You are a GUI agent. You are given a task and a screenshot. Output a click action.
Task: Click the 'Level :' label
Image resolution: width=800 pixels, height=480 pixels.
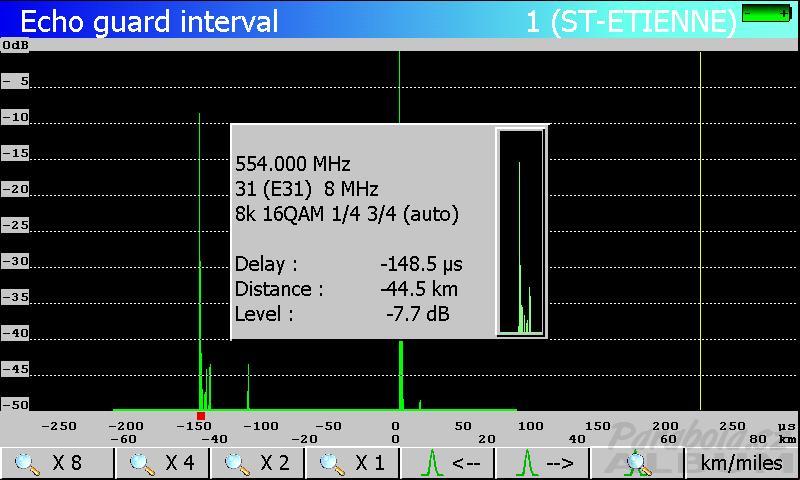click(264, 314)
